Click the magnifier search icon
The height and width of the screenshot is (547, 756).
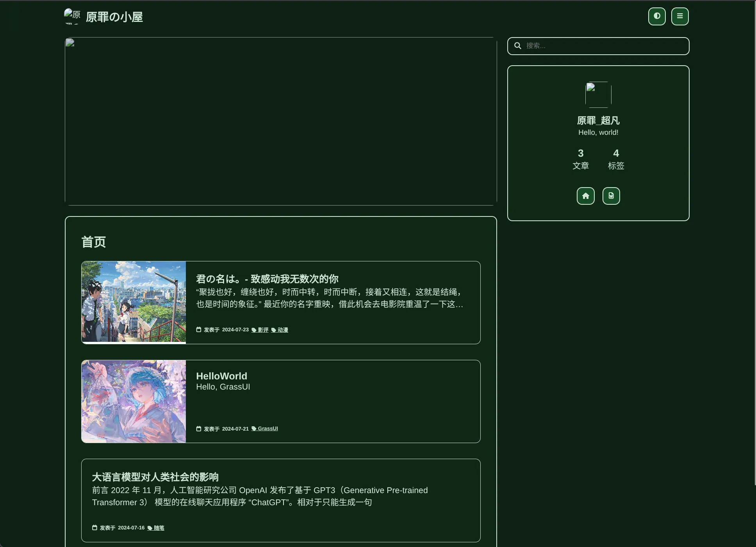518,46
